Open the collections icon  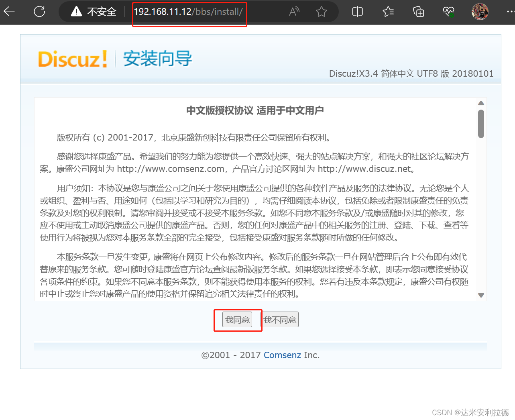(418, 12)
